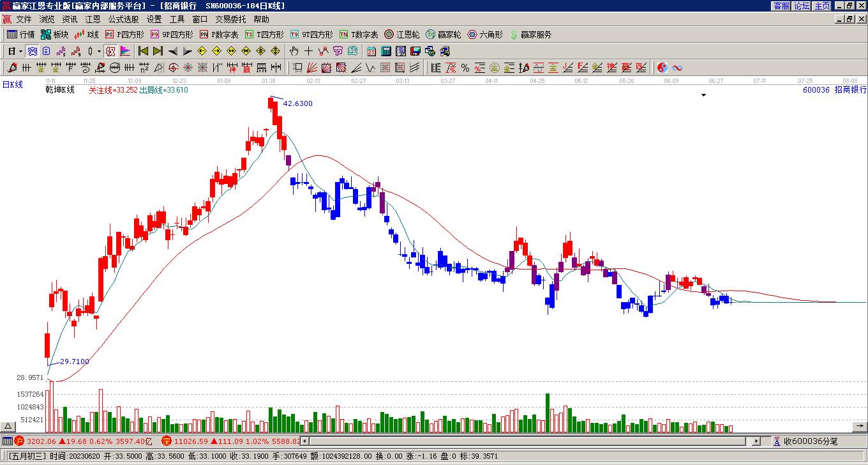Open the 帮助 menu

(x=261, y=19)
